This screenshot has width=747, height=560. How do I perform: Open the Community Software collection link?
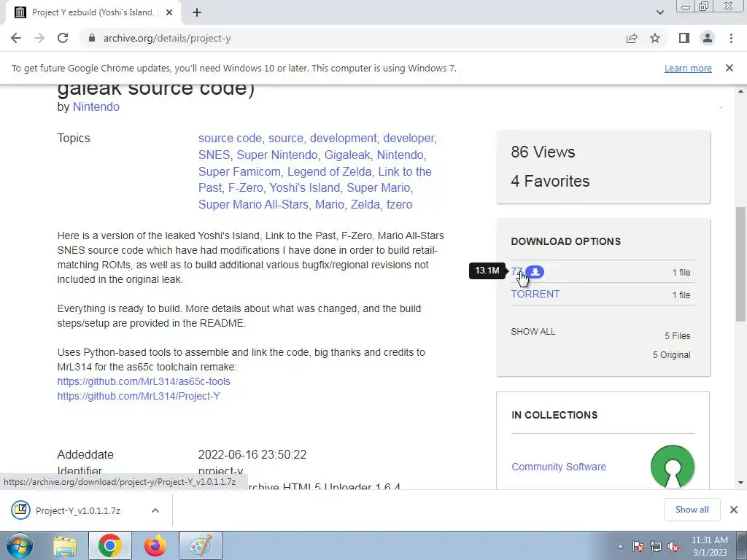click(x=558, y=467)
